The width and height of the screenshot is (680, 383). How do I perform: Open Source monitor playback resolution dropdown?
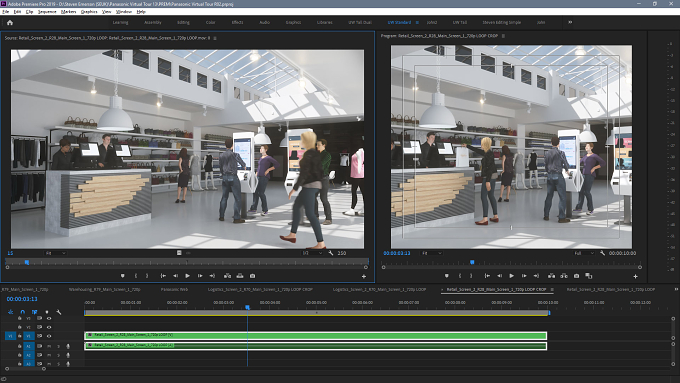(x=313, y=253)
